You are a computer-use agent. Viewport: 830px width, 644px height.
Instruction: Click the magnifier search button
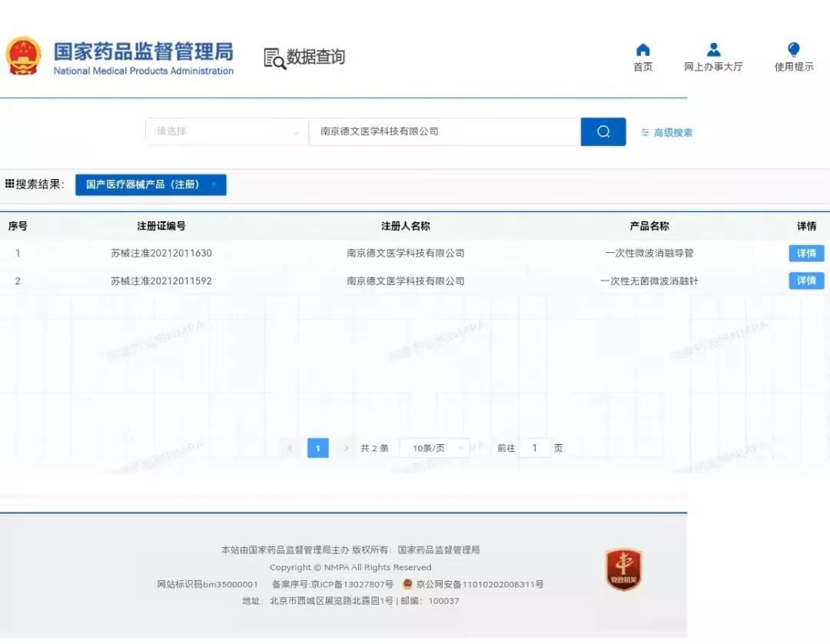coord(603,131)
